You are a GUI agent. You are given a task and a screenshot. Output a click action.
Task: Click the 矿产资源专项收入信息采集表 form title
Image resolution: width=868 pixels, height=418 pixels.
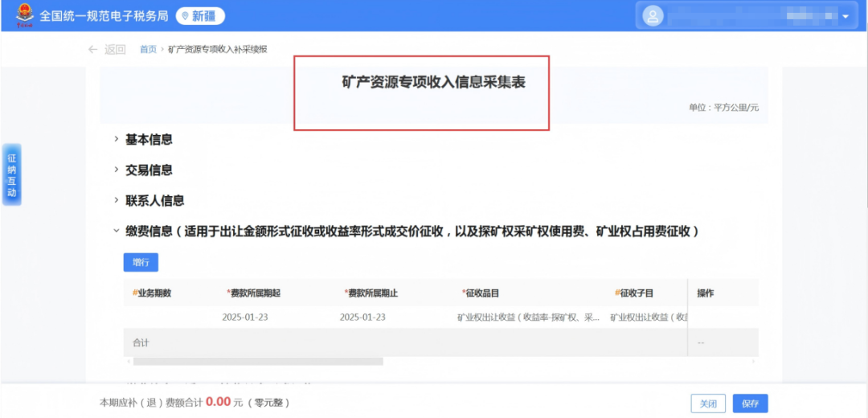pyautogui.click(x=433, y=83)
